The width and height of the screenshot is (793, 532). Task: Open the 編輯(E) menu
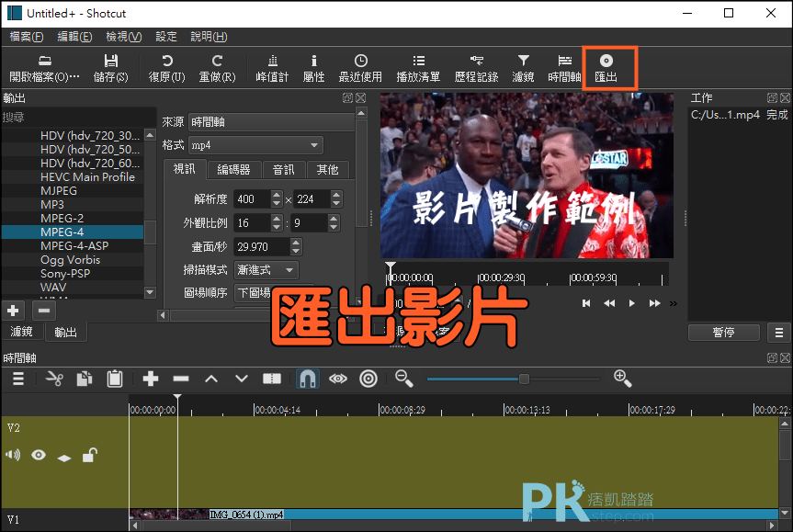[x=74, y=37]
